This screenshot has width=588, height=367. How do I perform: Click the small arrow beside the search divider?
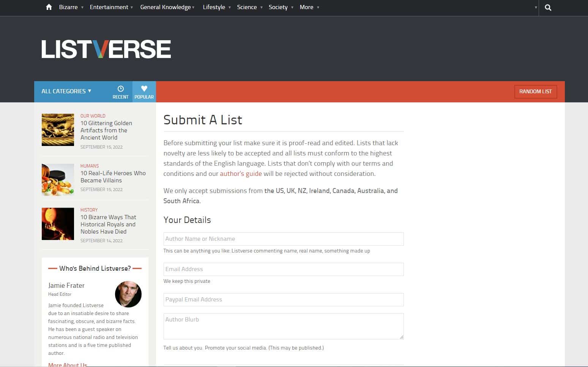click(x=536, y=8)
